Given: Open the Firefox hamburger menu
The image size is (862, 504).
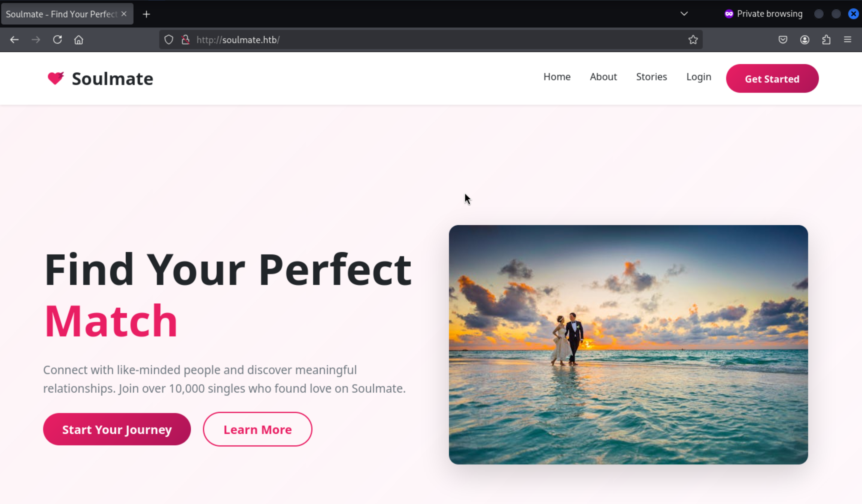Looking at the screenshot, I should (x=847, y=39).
